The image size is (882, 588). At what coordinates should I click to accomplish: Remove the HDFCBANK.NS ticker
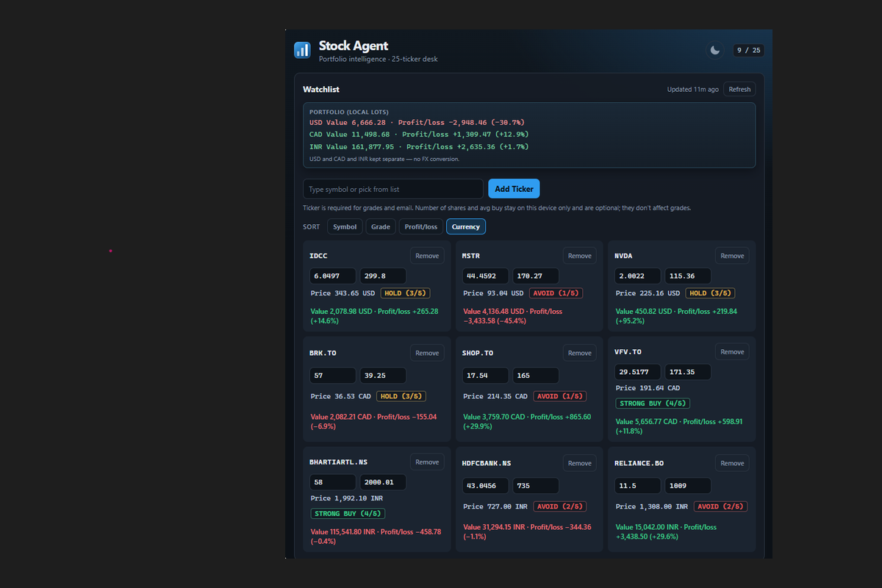click(x=580, y=463)
